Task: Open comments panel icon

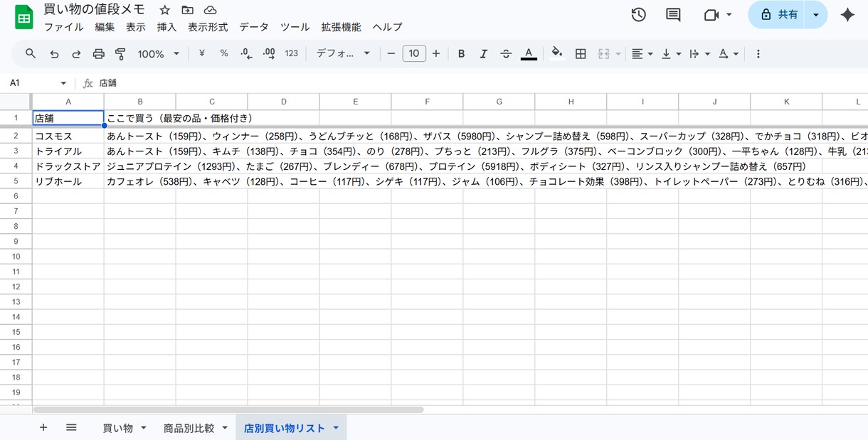Action: coord(672,15)
